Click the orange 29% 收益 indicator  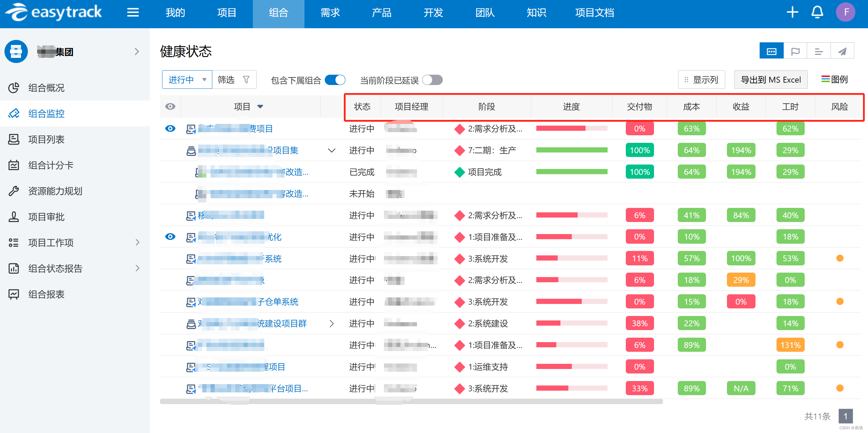coord(741,280)
